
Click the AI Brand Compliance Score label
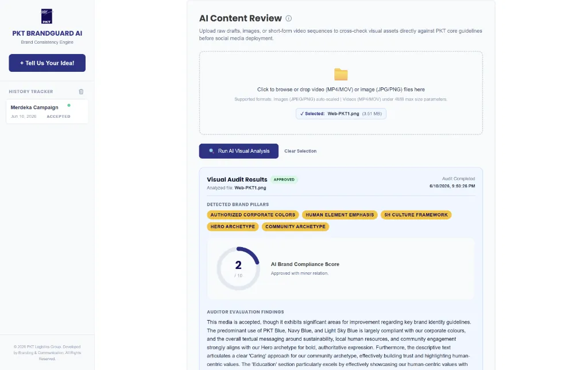click(x=305, y=264)
